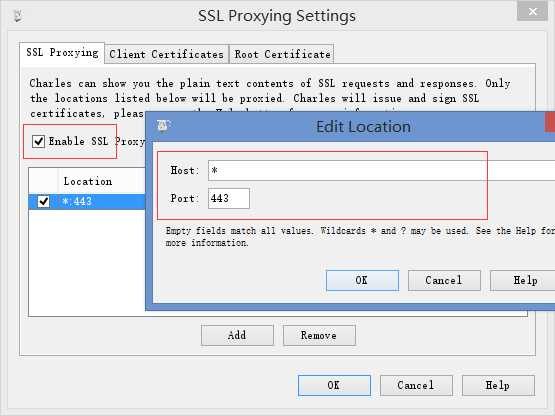This screenshot has height=416, width=555.
Task: Select the *:443 location entry
Action: point(87,201)
